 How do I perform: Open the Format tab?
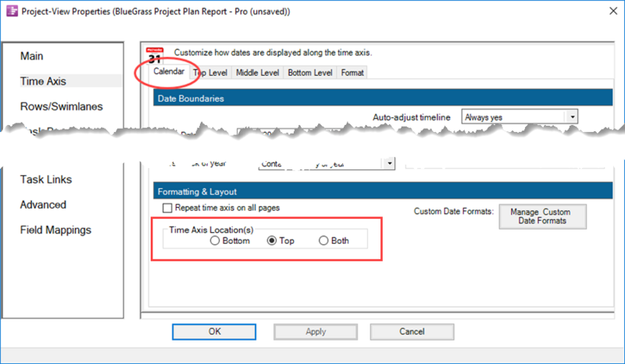click(x=352, y=73)
